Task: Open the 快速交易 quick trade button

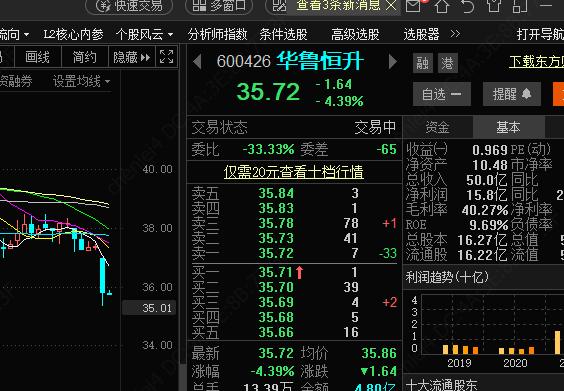Action: [x=129, y=5]
